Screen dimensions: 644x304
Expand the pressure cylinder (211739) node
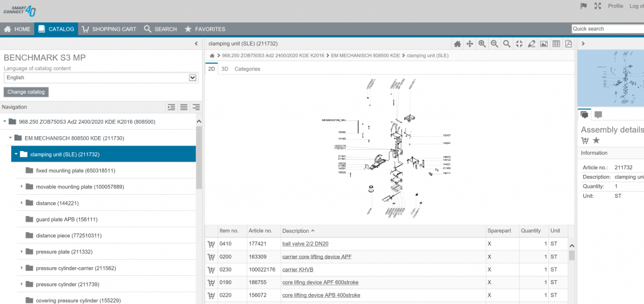21,284
